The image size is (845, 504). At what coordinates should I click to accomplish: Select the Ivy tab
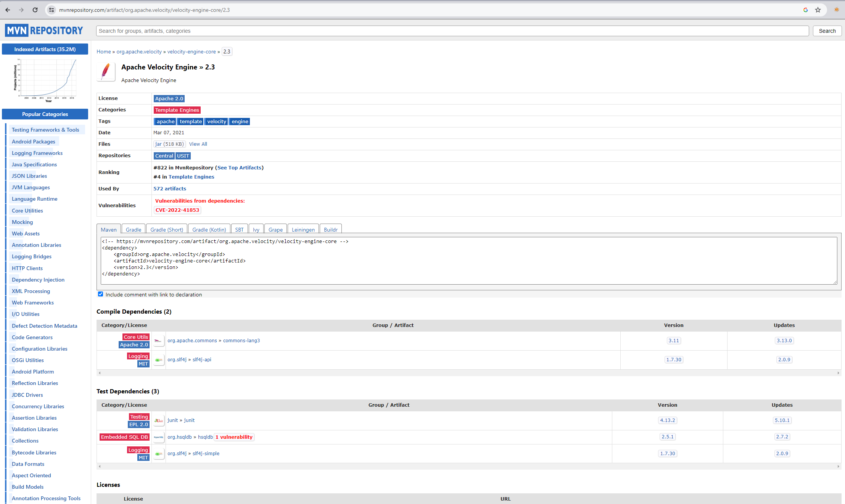[256, 230]
